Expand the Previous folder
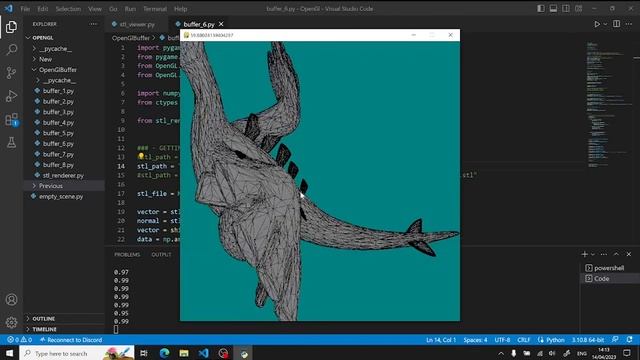Image resolution: width=640 pixels, height=360 pixels. click(51, 186)
